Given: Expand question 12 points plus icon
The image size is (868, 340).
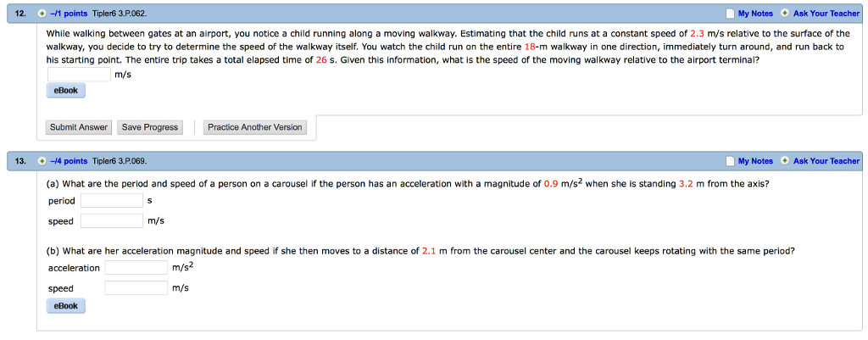Looking at the screenshot, I should (x=42, y=14).
